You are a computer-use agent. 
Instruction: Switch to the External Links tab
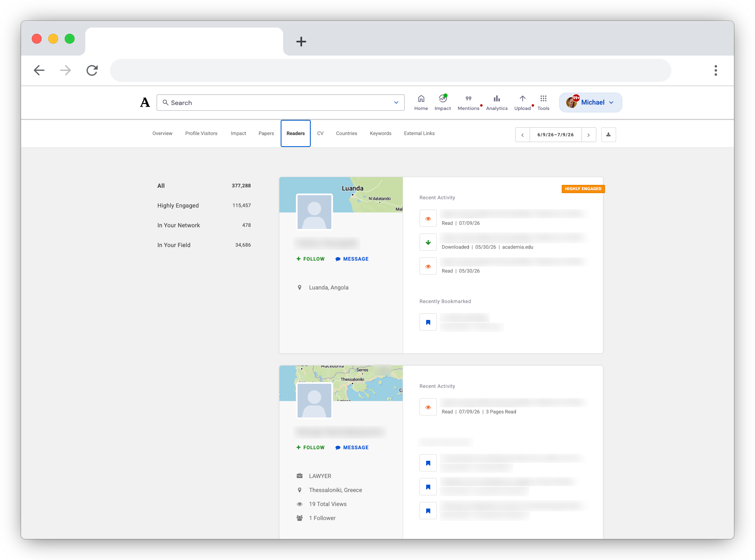419,133
